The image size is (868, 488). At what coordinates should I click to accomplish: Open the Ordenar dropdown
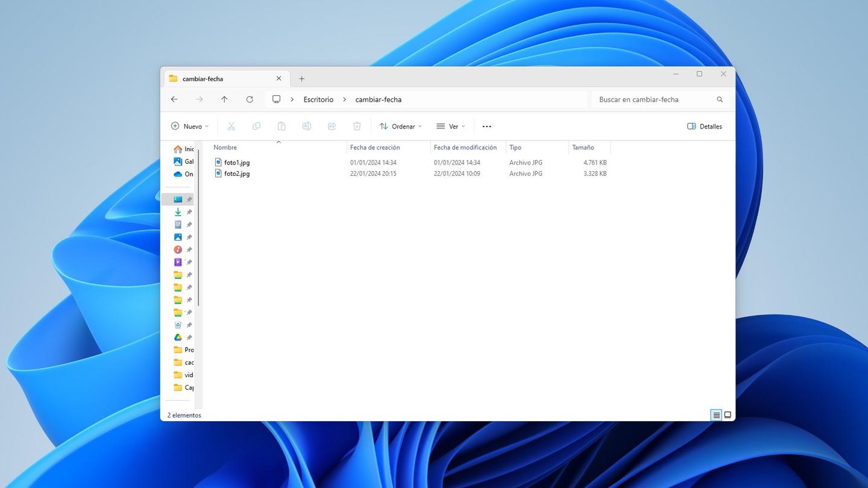(x=400, y=126)
